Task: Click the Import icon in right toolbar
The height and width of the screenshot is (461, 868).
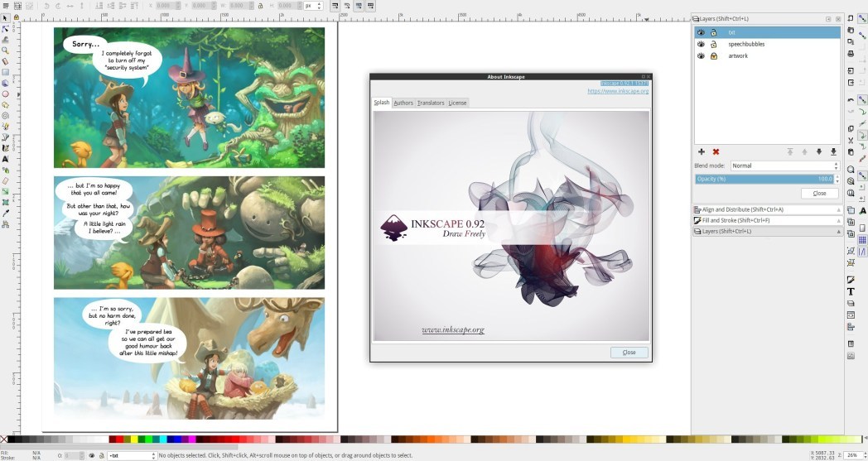Action: click(851, 71)
